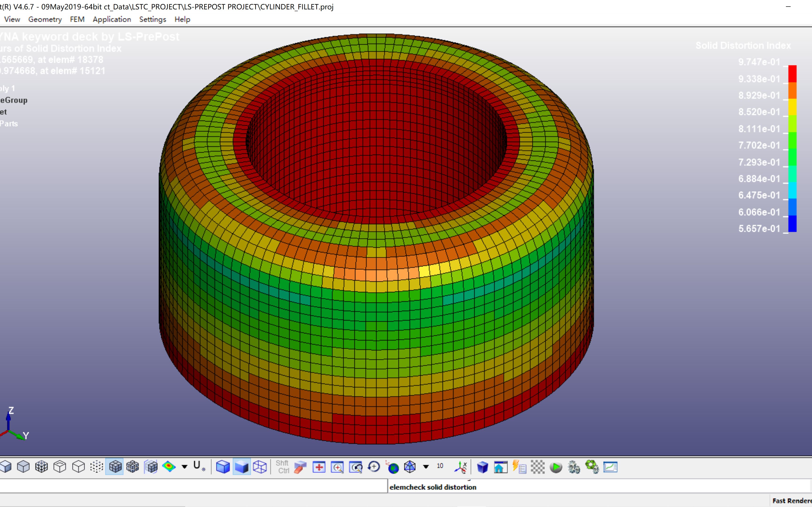Click the Fast Renderer status label

point(792,501)
